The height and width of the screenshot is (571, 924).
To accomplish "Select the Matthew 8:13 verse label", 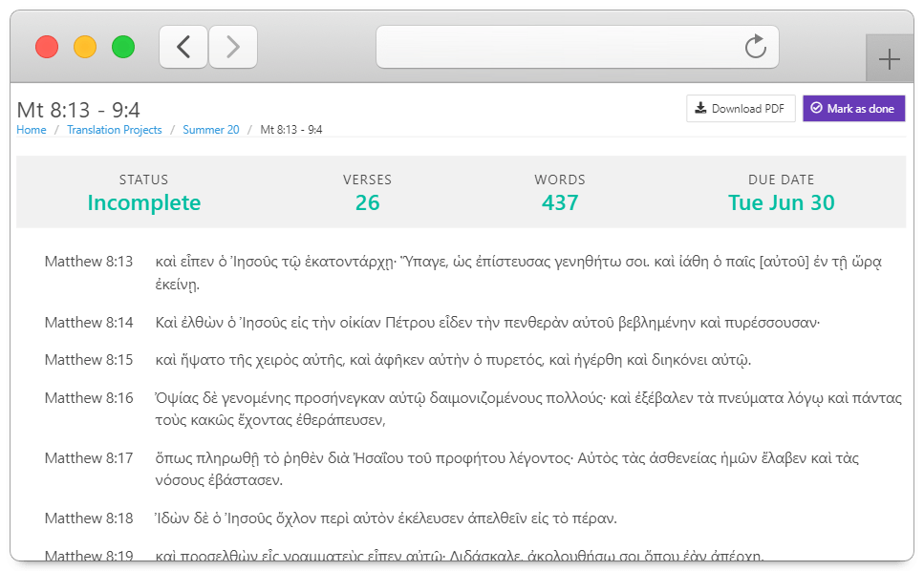I will (x=89, y=260).
